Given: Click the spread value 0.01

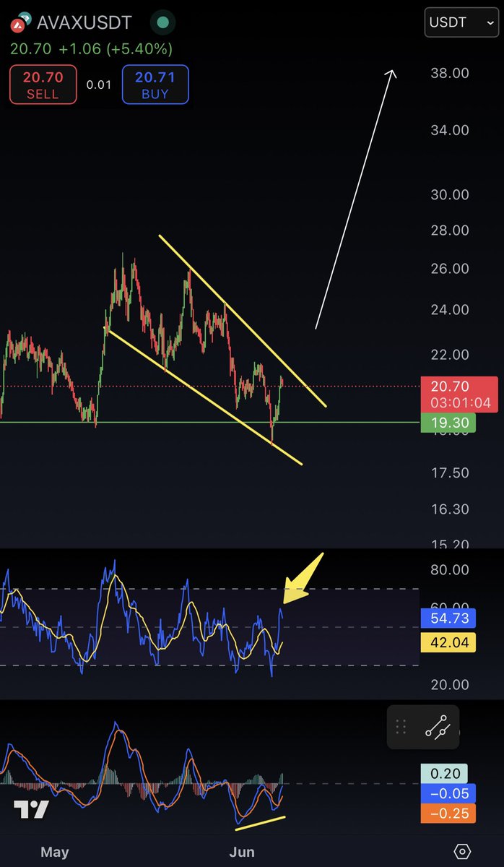Looking at the screenshot, I should pos(99,85).
